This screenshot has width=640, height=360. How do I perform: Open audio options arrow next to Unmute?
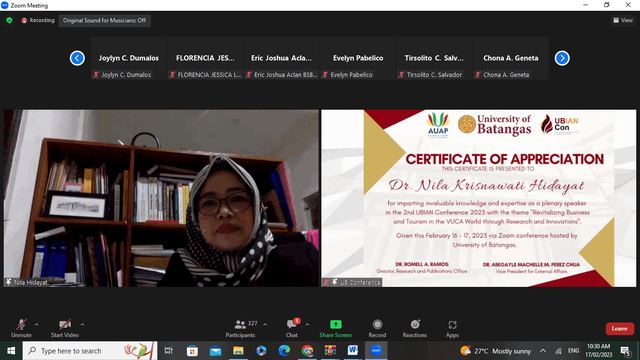37,324
